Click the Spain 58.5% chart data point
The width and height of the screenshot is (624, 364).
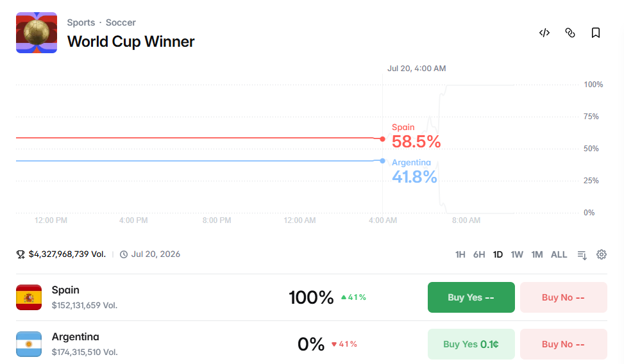(382, 139)
